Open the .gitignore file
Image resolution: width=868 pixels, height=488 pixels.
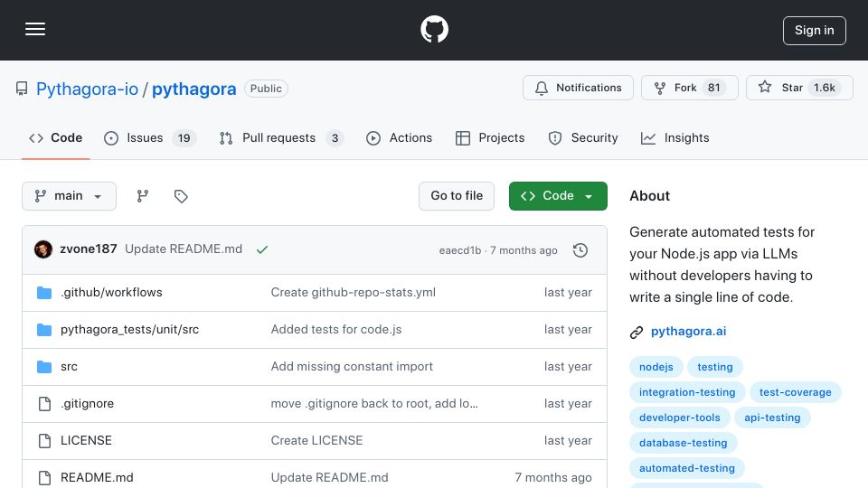pyautogui.click(x=88, y=403)
